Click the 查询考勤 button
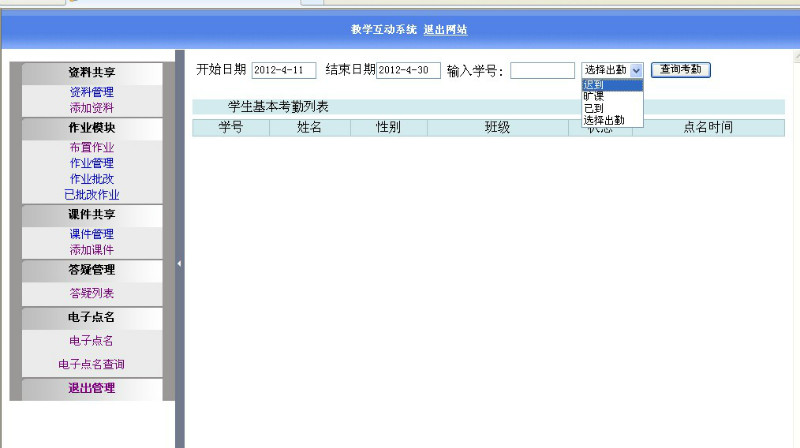The width and height of the screenshot is (800, 448). 681,70
